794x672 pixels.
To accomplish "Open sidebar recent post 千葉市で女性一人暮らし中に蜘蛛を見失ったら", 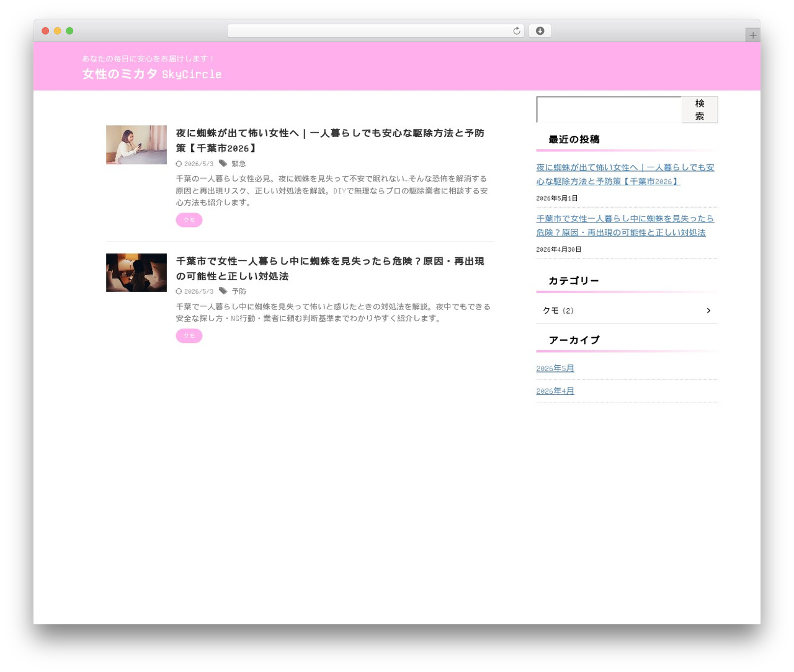I will (625, 226).
